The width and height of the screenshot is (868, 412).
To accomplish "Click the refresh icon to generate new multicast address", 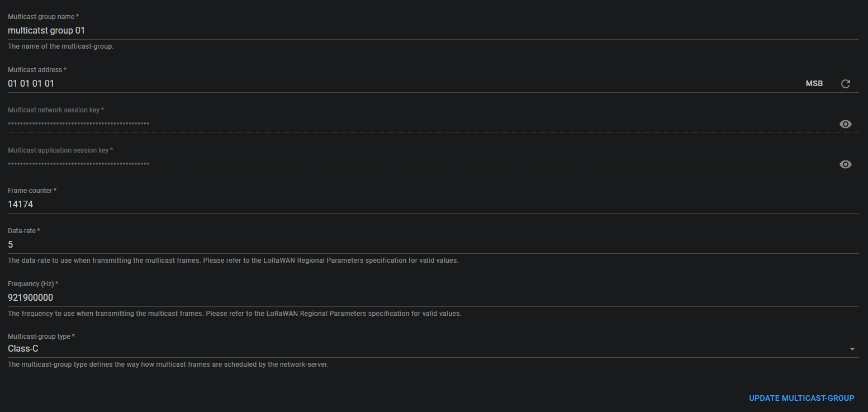I will point(845,83).
